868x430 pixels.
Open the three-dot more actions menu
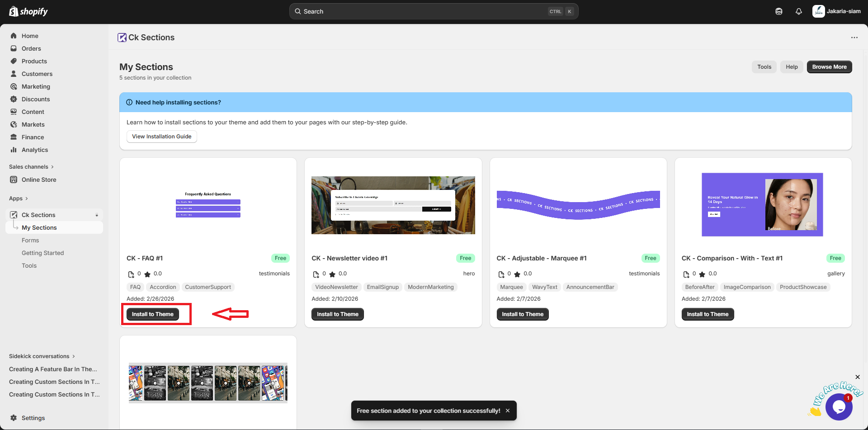pyautogui.click(x=854, y=38)
